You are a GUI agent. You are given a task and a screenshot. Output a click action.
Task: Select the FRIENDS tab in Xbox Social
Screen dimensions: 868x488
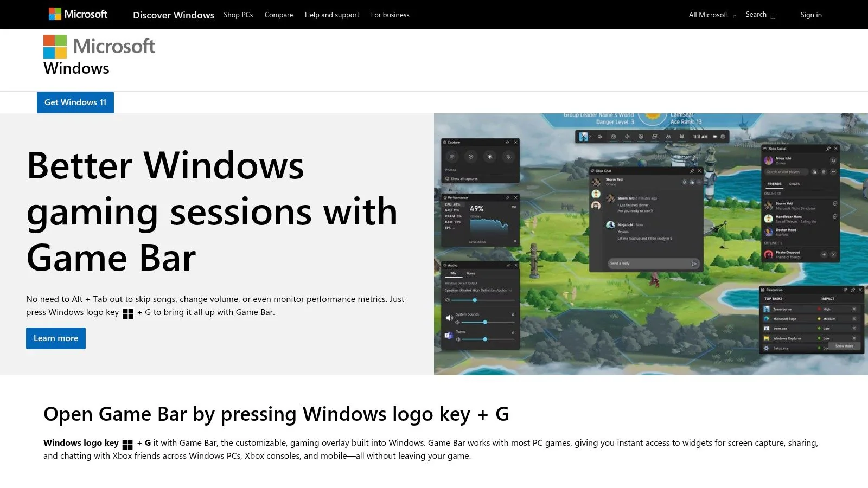pos(774,184)
